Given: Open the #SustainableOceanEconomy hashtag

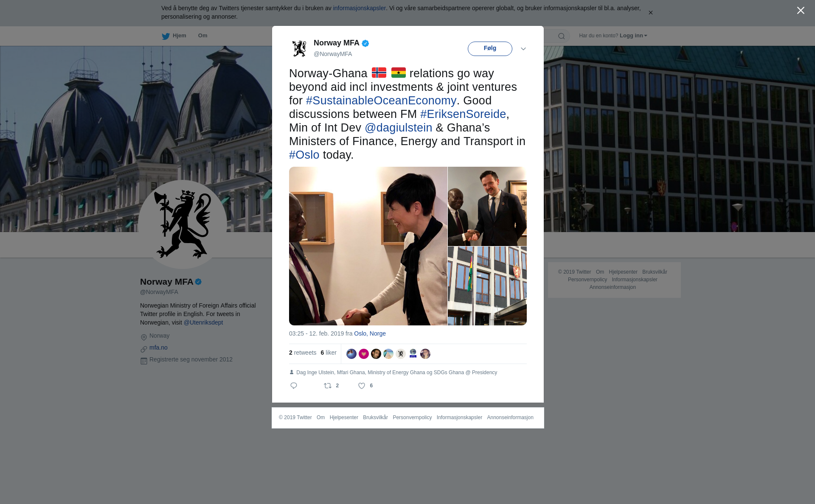Looking at the screenshot, I should [381, 101].
